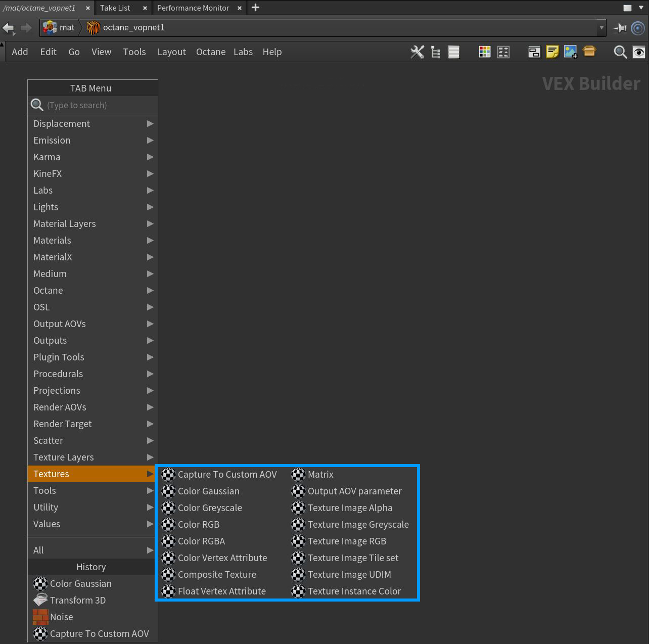This screenshot has height=644, width=649.
Task: Open the node tree view icon
Action: tap(436, 52)
